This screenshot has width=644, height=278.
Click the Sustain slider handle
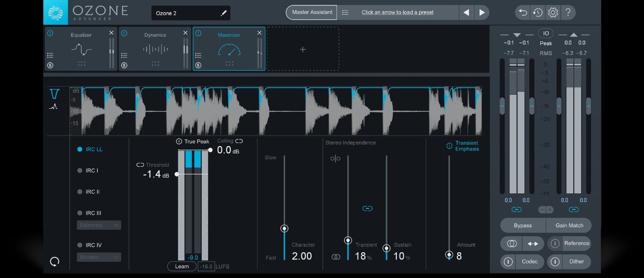pos(386,248)
